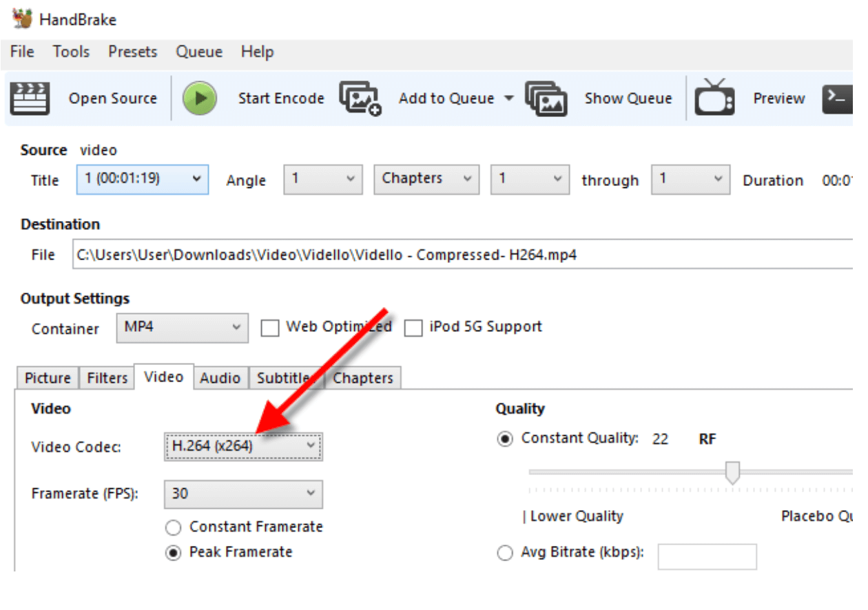Open the start chapter dropdown before 'through'
This screenshot has width=868, height=610.
pos(530,179)
